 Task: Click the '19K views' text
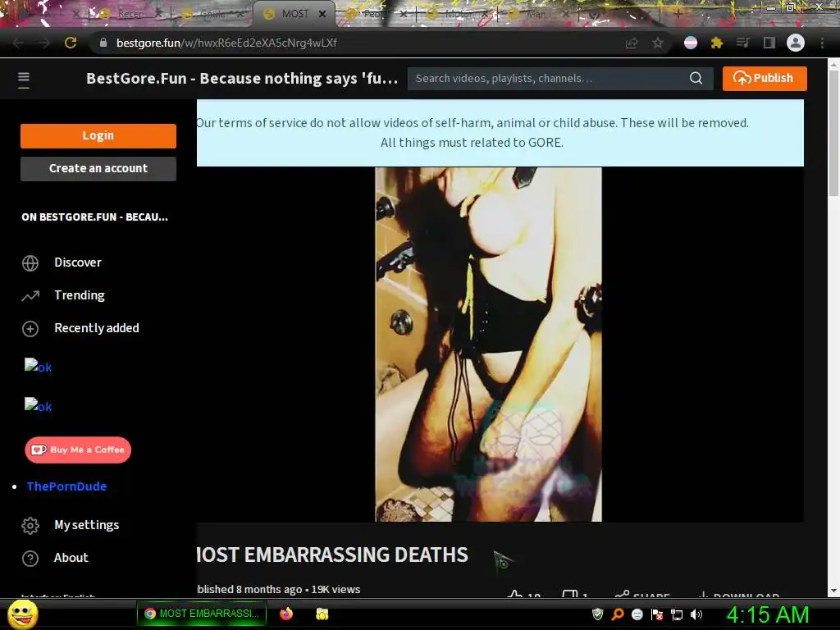[336, 589]
